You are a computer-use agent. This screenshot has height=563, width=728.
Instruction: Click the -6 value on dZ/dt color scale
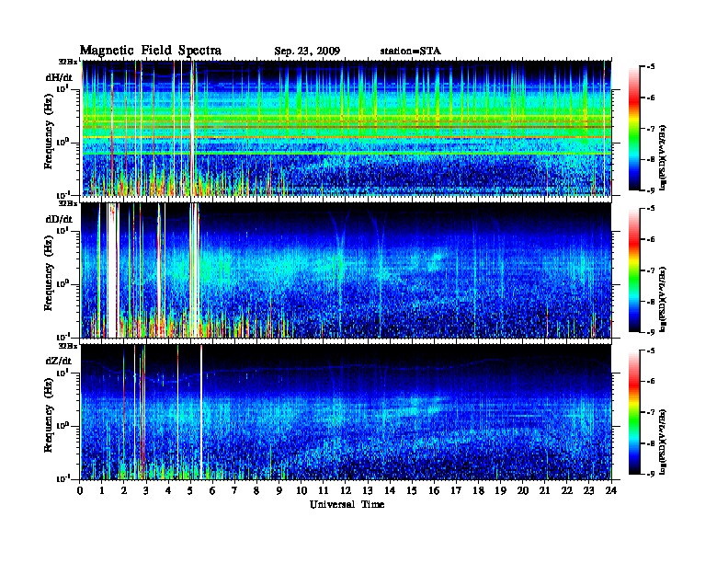(x=651, y=382)
